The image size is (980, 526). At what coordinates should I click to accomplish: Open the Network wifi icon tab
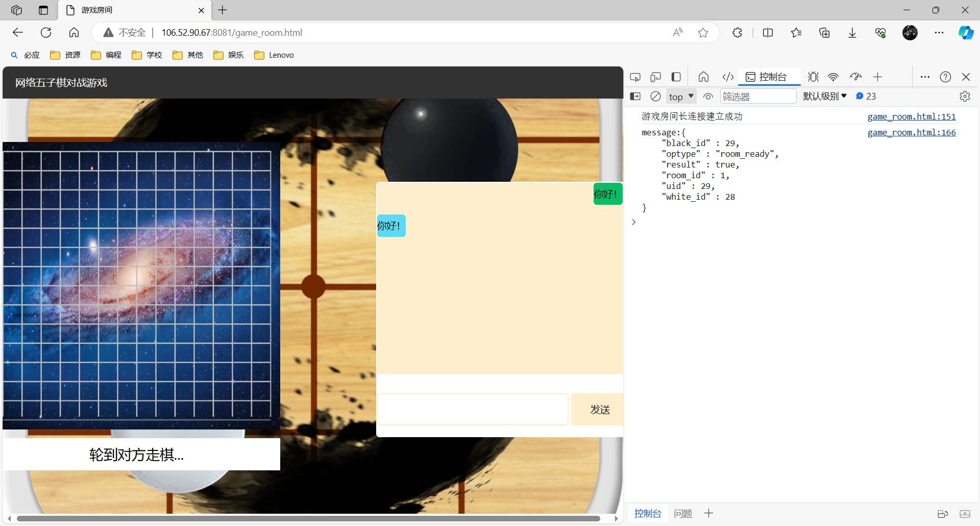pyautogui.click(x=834, y=77)
